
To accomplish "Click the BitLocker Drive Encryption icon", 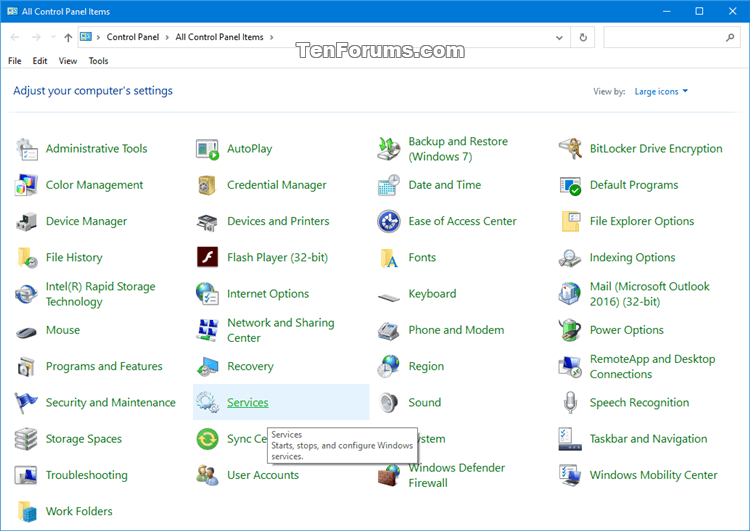I will pyautogui.click(x=570, y=149).
